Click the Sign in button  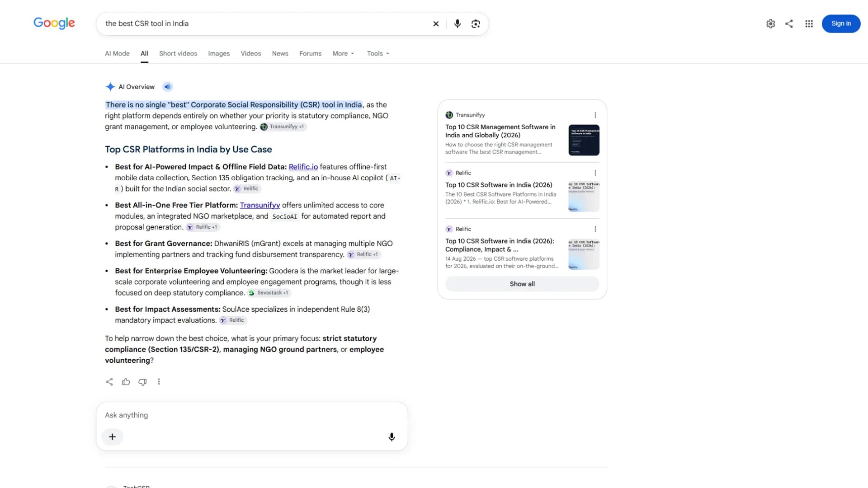(841, 23)
